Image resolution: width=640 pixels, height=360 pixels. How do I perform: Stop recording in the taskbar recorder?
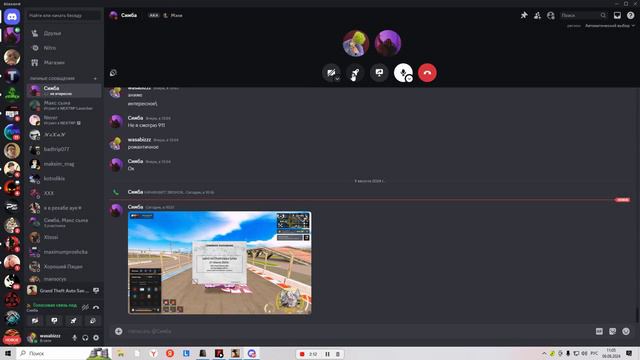302,354
